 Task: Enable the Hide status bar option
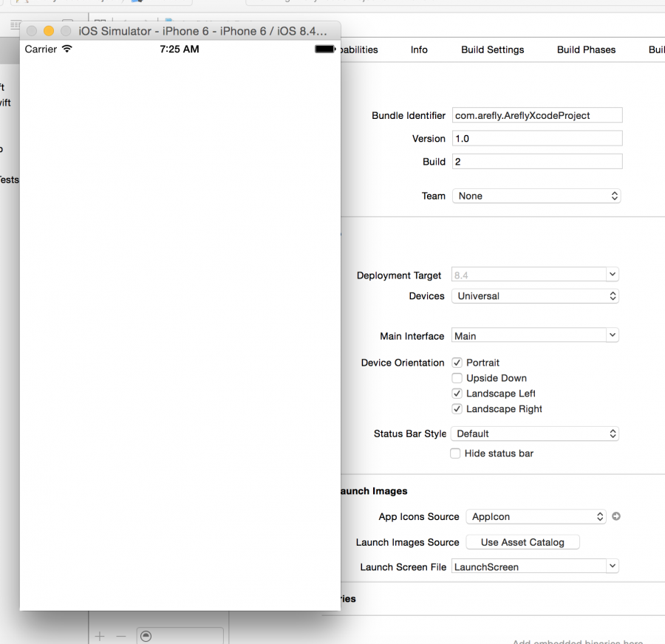[455, 453]
